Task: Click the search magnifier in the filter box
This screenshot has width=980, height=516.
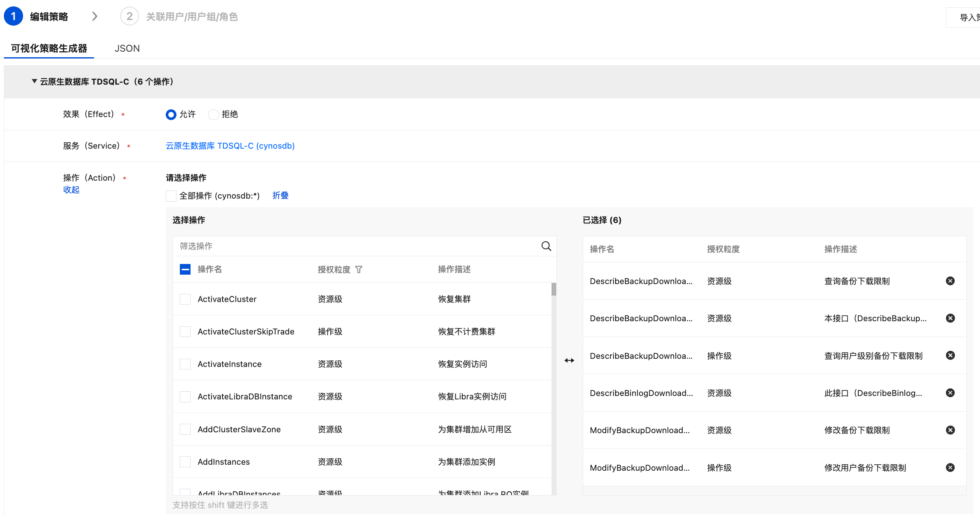Action: [x=546, y=246]
